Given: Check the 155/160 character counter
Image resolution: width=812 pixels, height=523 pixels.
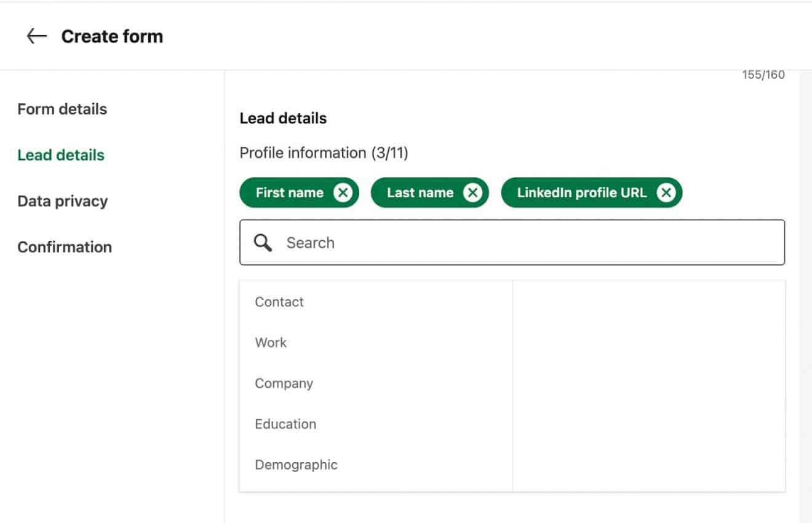Looking at the screenshot, I should click(x=763, y=74).
